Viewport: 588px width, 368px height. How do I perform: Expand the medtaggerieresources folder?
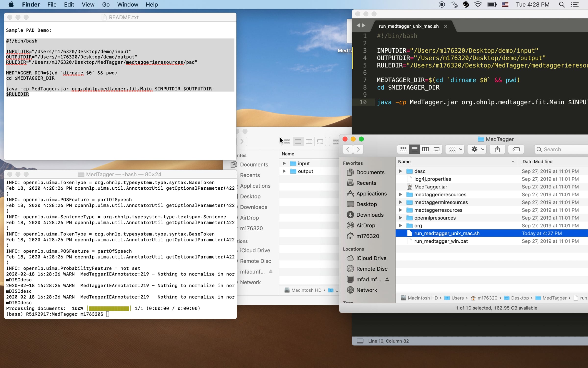pos(400,195)
